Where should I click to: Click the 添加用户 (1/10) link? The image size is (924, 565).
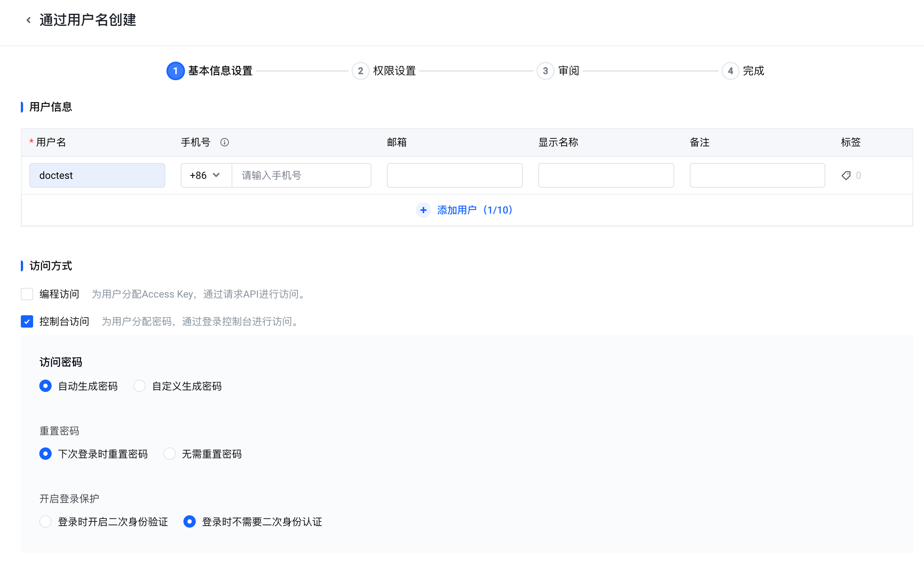[x=474, y=210]
